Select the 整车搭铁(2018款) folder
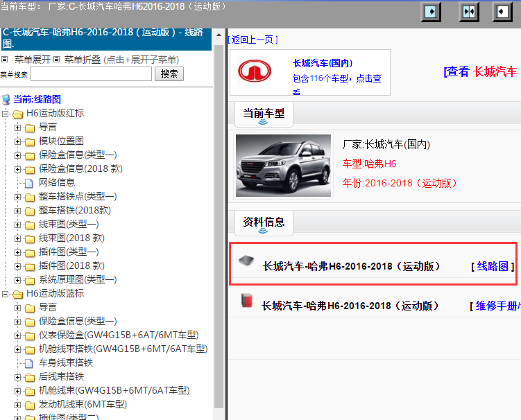Viewport: 521px width, 420px height. tap(75, 211)
